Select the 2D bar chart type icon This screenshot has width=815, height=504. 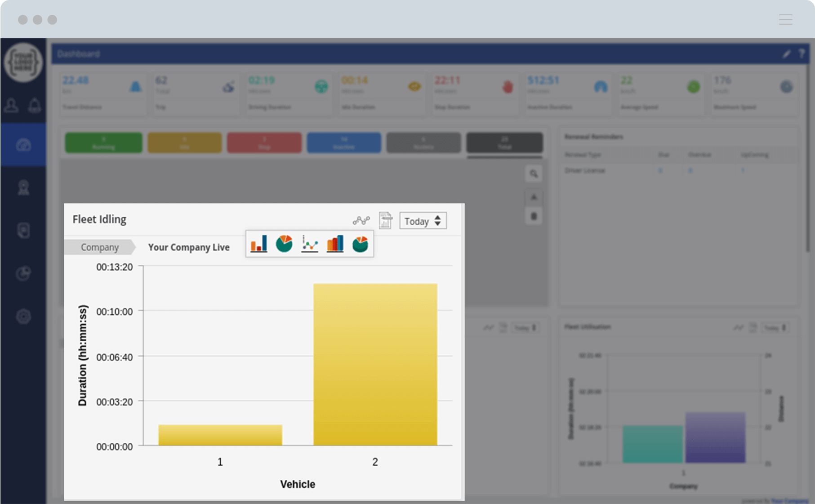click(x=258, y=244)
